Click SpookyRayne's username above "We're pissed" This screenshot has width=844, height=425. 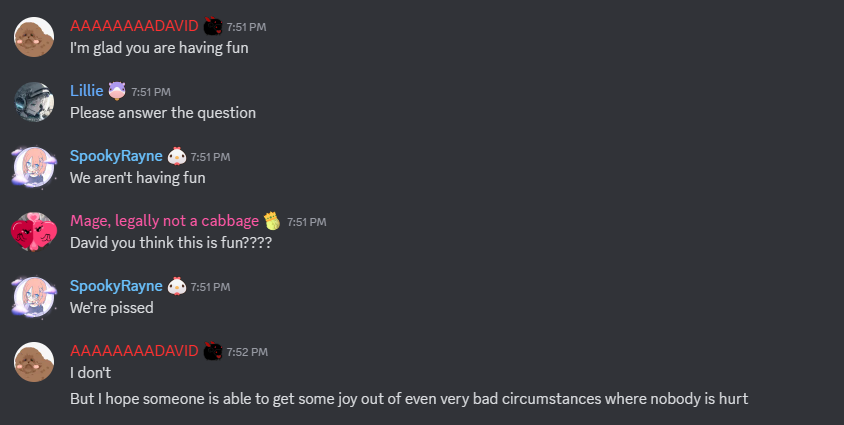pos(116,286)
